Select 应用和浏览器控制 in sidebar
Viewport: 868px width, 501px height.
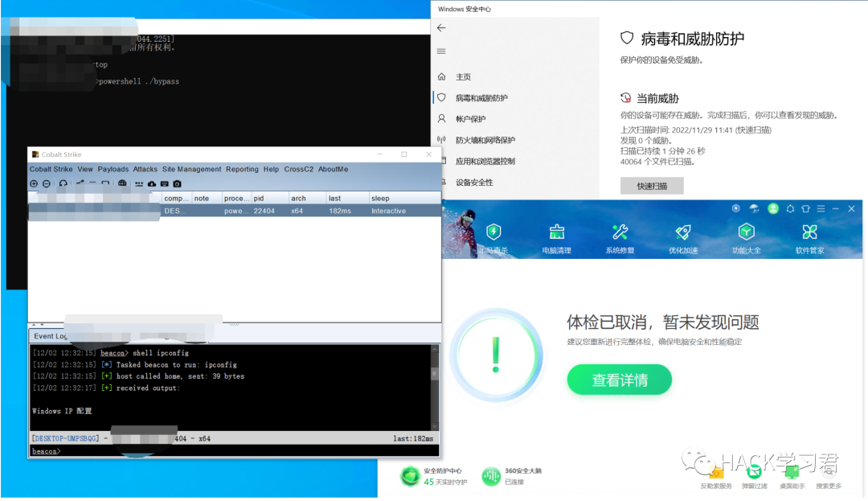point(485,161)
